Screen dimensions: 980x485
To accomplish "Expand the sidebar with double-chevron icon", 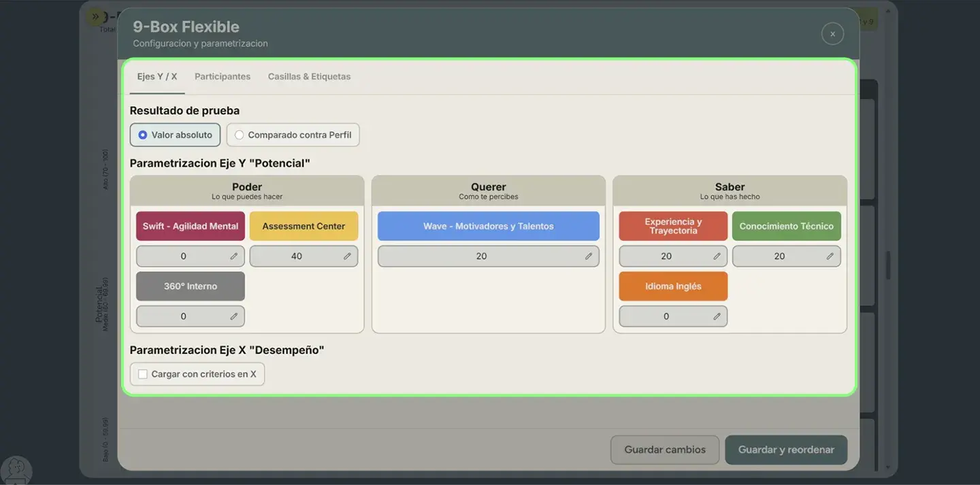I will point(96,16).
